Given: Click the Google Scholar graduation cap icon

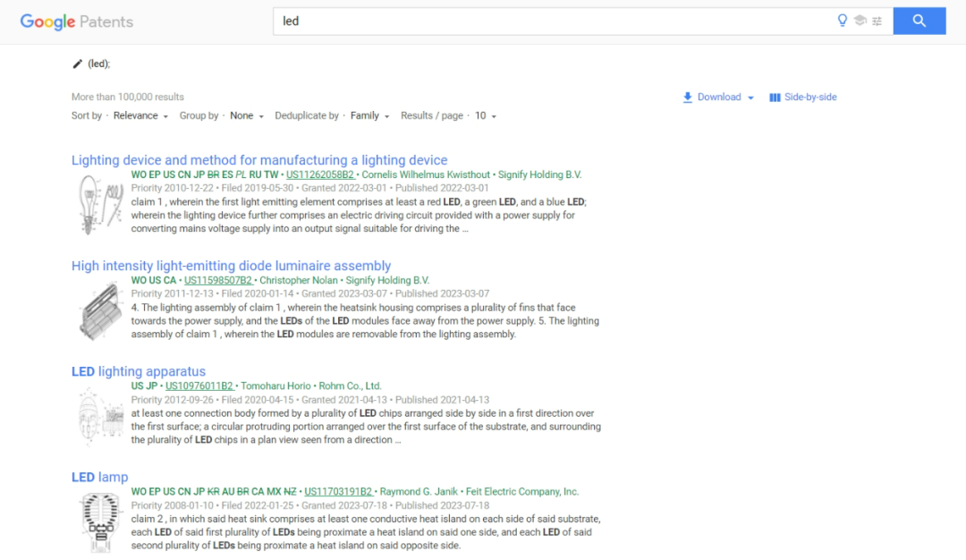Looking at the screenshot, I should pyautogui.click(x=860, y=20).
